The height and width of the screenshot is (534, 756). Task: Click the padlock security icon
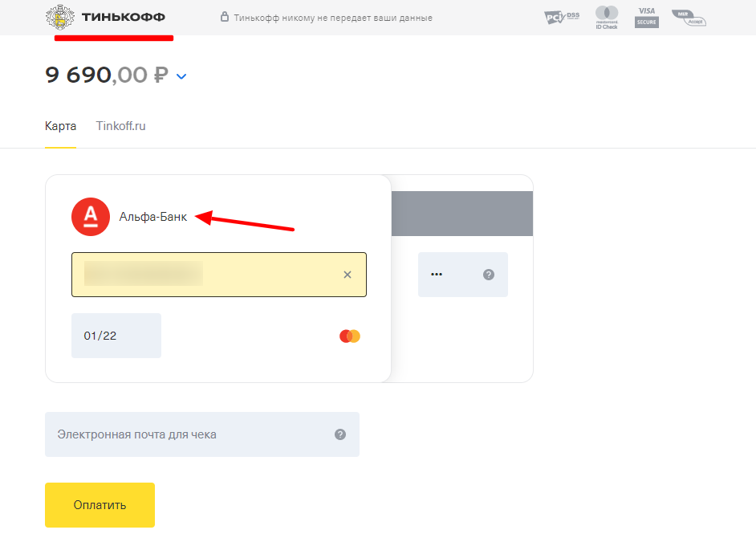[x=225, y=17]
